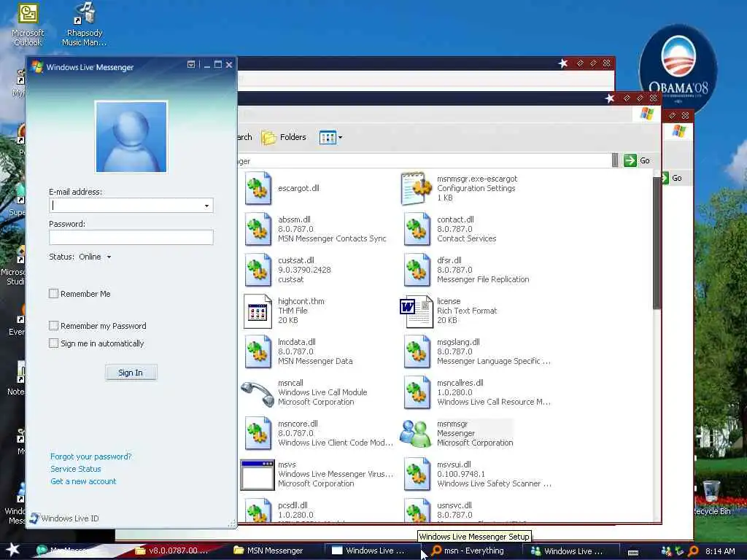Open msnmsgr.exe-escargot configuration settings file

pos(415,188)
